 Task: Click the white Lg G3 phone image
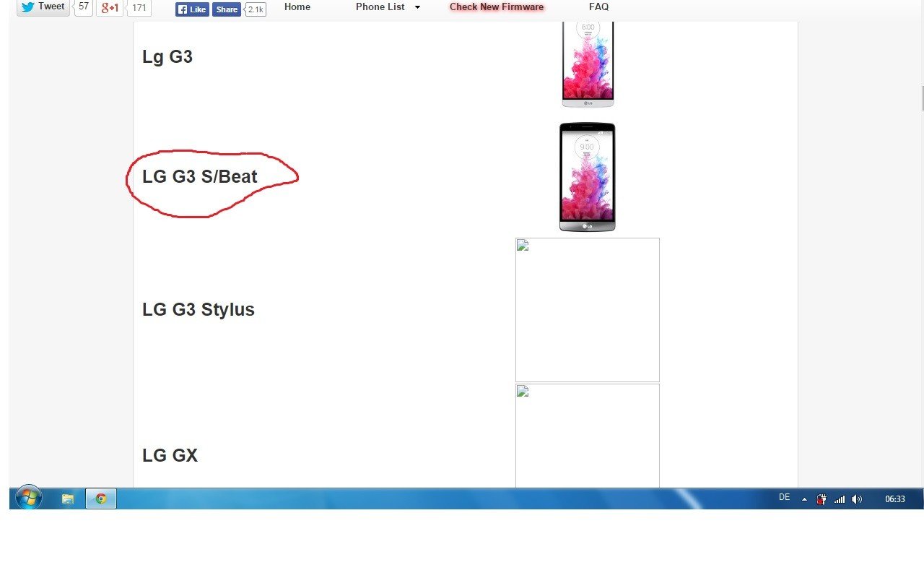click(588, 64)
